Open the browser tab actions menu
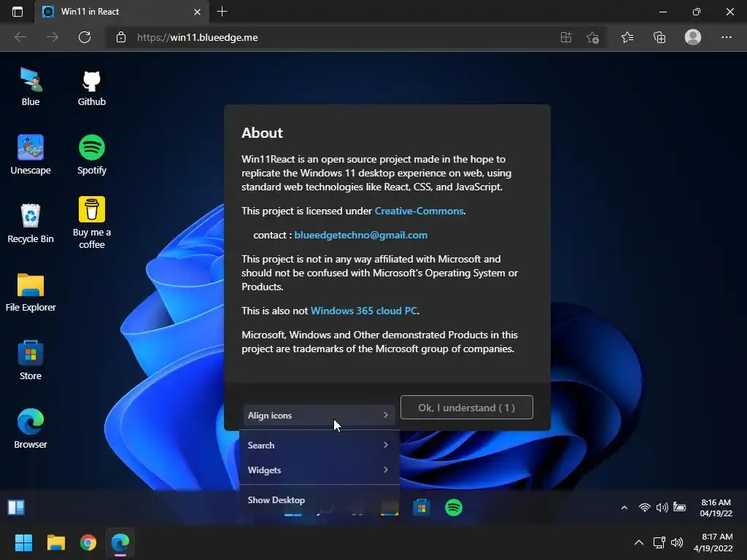747x560 pixels. [18, 12]
